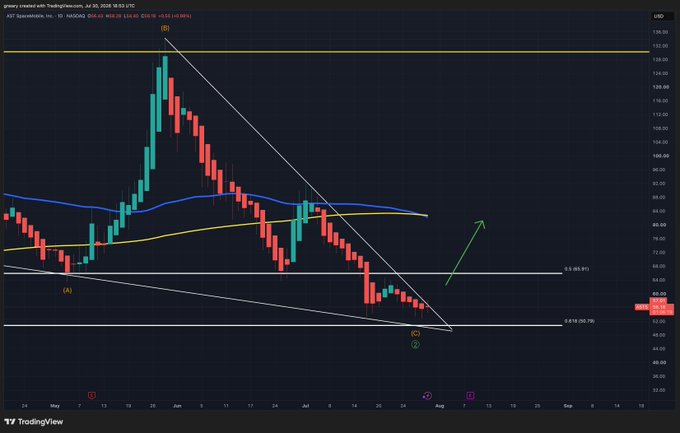Viewport: 680px width, 433px height.
Task: Click the purple E earnings marker after Aug
Action: click(x=471, y=395)
